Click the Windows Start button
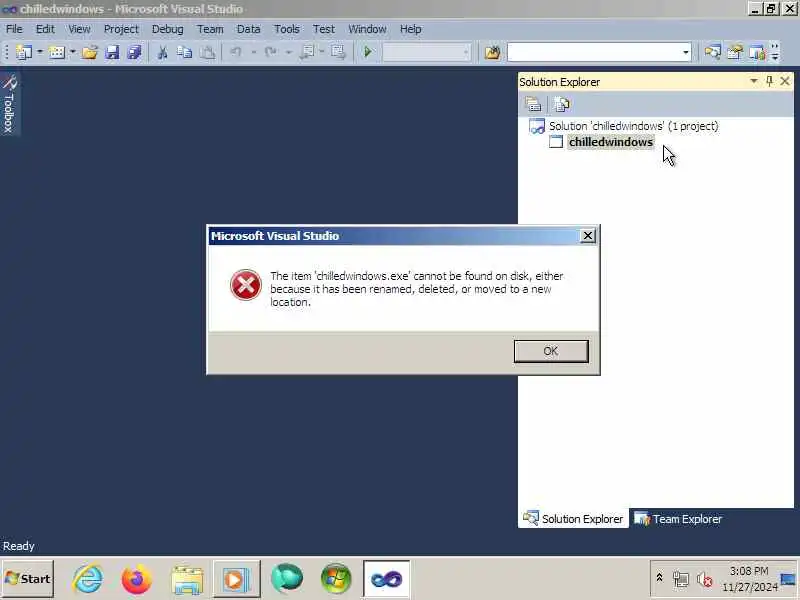The image size is (800, 600). click(x=28, y=579)
